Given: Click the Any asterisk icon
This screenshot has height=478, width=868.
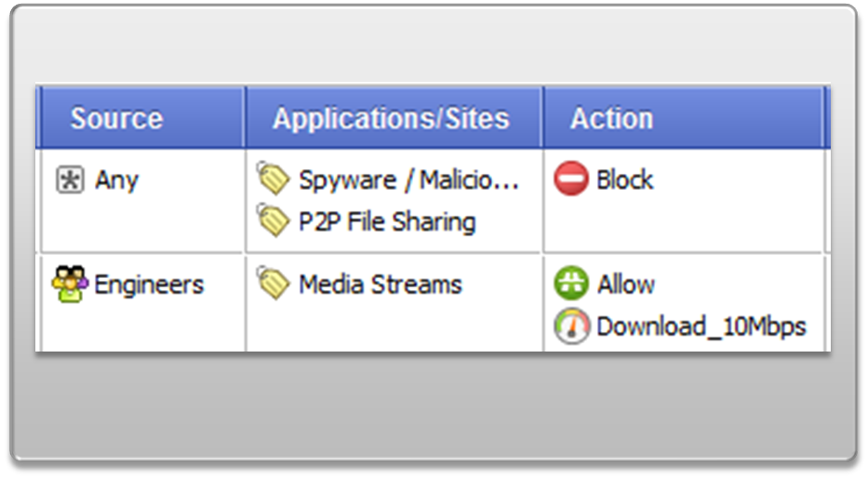Looking at the screenshot, I should tap(71, 180).
